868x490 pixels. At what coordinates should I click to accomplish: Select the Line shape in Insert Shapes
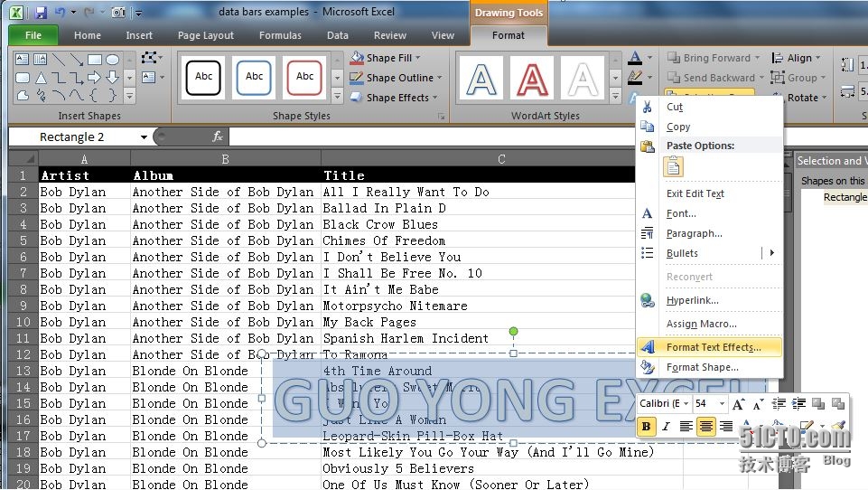point(58,60)
